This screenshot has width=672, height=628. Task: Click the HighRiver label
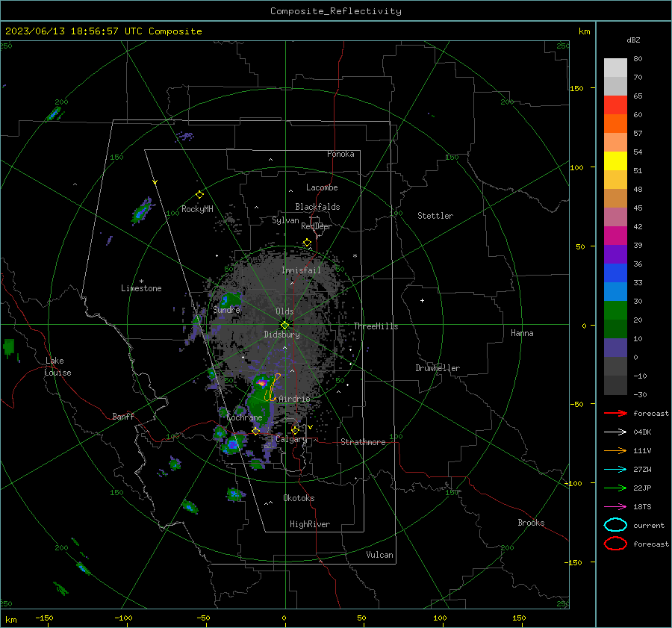(310, 524)
